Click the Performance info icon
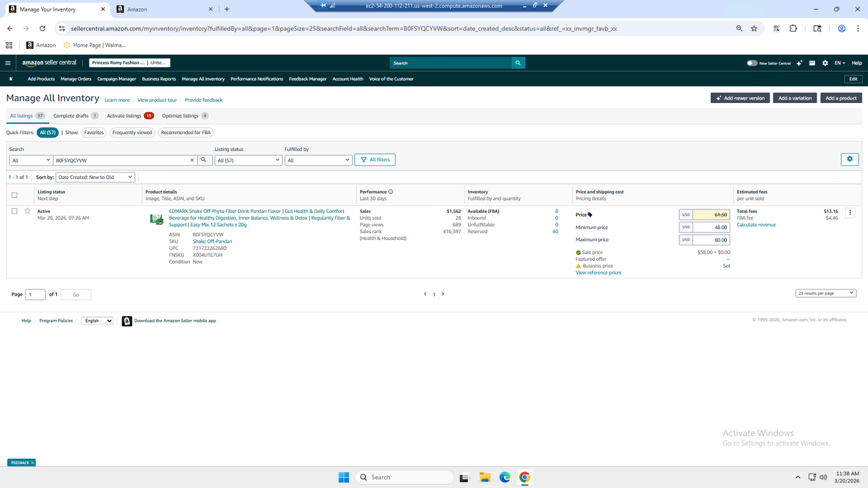 391,192
